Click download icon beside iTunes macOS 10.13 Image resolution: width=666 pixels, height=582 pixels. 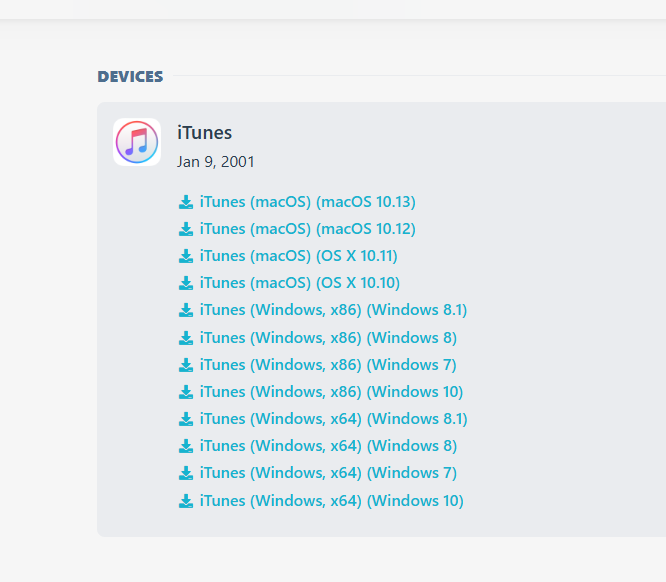click(x=186, y=202)
